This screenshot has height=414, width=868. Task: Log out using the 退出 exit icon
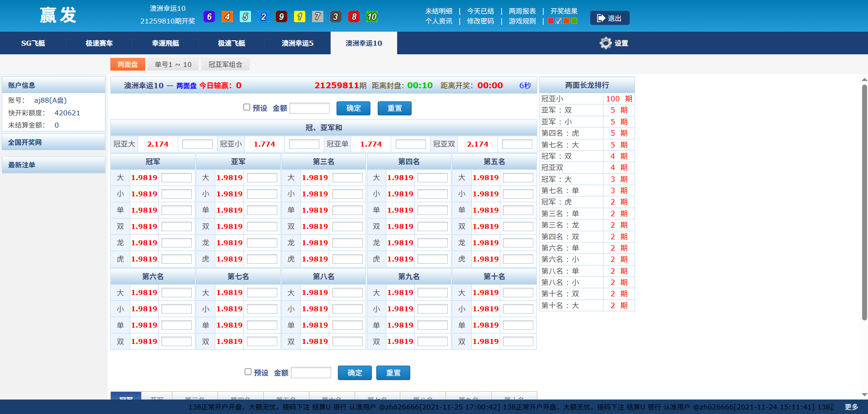click(x=601, y=18)
